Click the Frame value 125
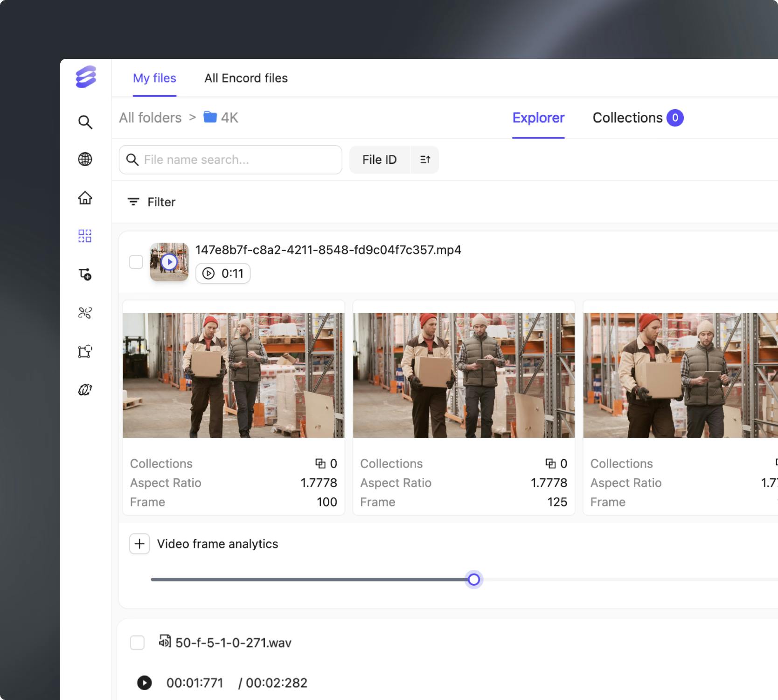Viewport: 778px width, 700px height. (x=557, y=502)
